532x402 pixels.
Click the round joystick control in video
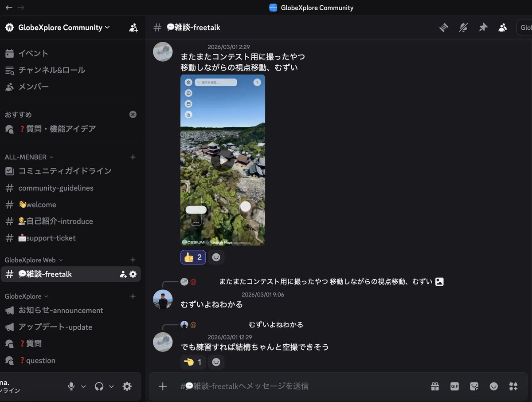(x=249, y=209)
